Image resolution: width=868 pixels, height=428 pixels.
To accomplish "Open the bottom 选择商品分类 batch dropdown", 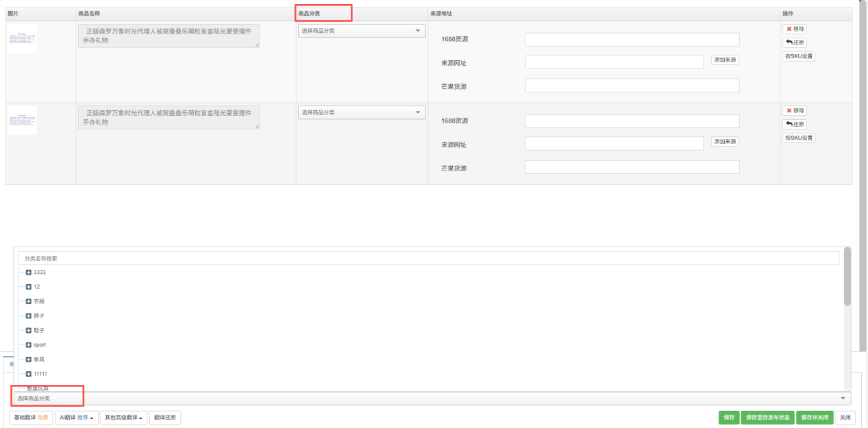I will click(x=432, y=398).
